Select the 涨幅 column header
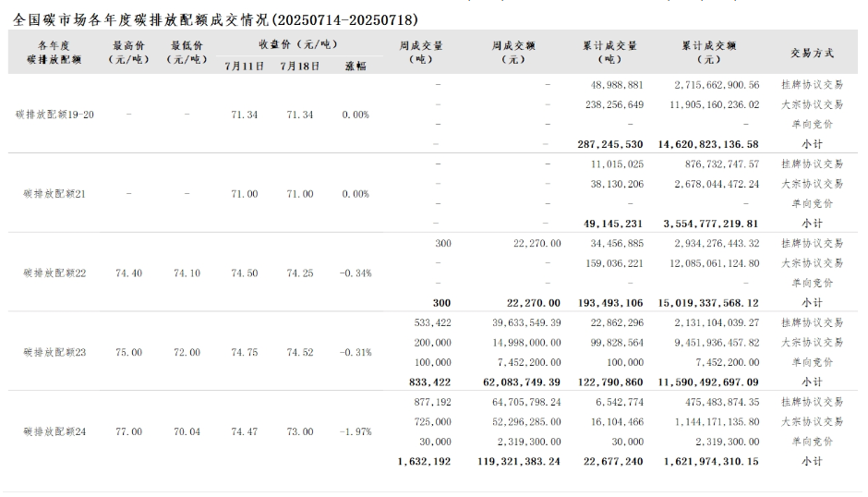The image size is (868, 497). click(356, 66)
